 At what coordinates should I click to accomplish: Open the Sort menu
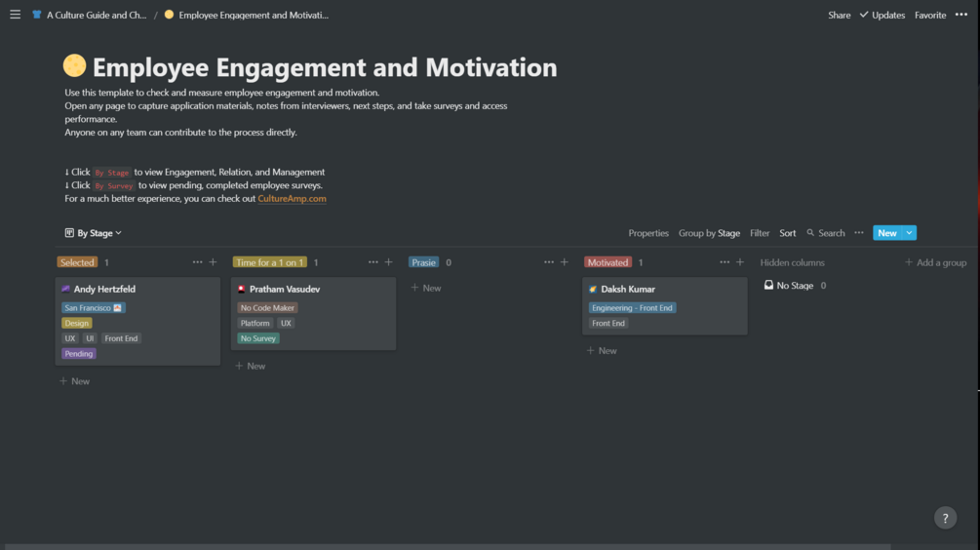pyautogui.click(x=788, y=233)
